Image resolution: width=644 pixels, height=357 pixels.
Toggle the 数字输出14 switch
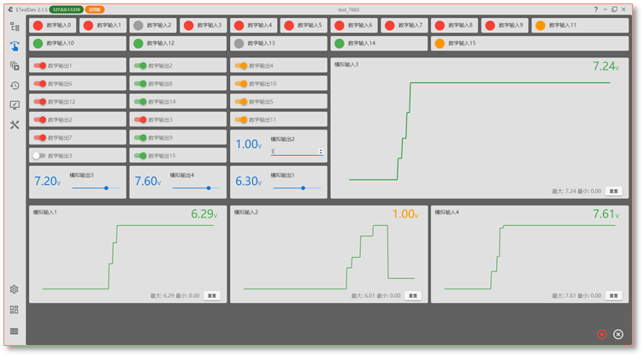140,102
